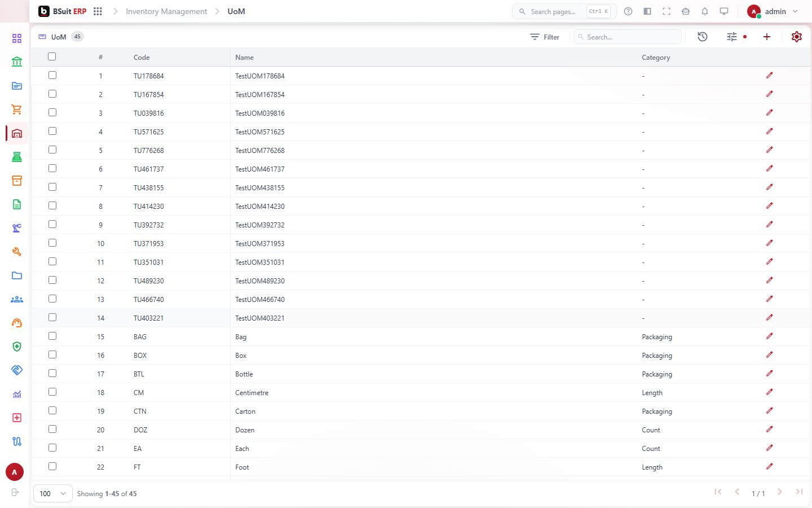This screenshot has width=812, height=508.
Task: Edit the TU178684 row pencil icon
Action: click(770, 76)
